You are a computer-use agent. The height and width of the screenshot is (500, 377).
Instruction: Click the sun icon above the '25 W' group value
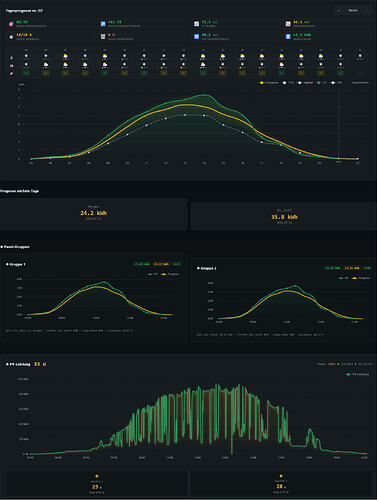coord(97,476)
